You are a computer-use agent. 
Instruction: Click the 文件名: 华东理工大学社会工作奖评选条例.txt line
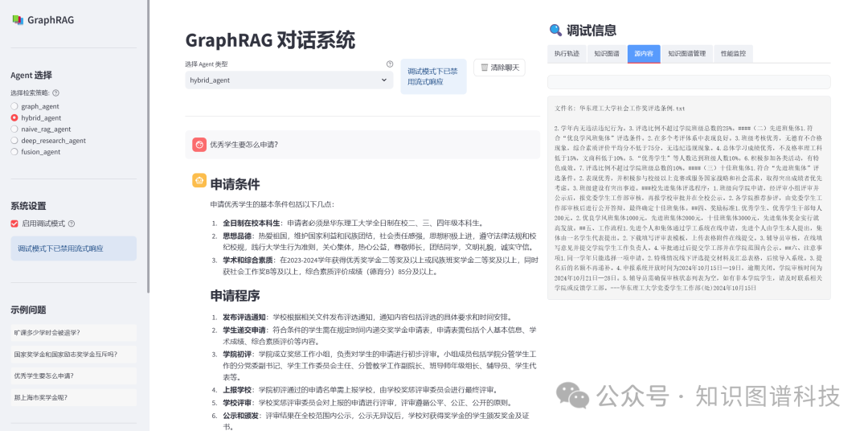point(620,109)
